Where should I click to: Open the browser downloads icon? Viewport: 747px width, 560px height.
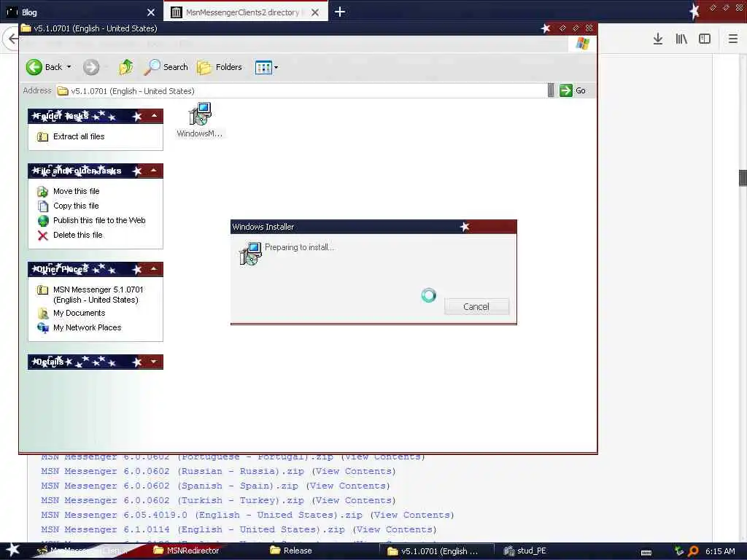pos(658,39)
